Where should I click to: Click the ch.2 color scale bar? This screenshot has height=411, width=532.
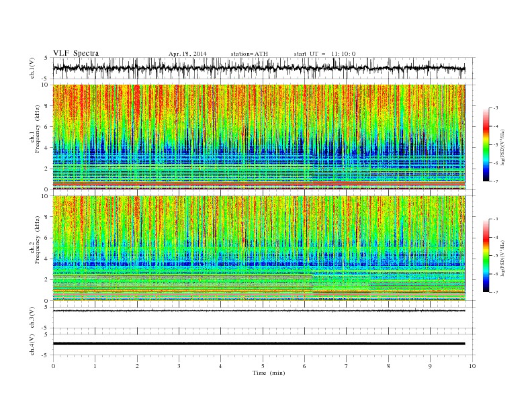pyautogui.click(x=486, y=255)
